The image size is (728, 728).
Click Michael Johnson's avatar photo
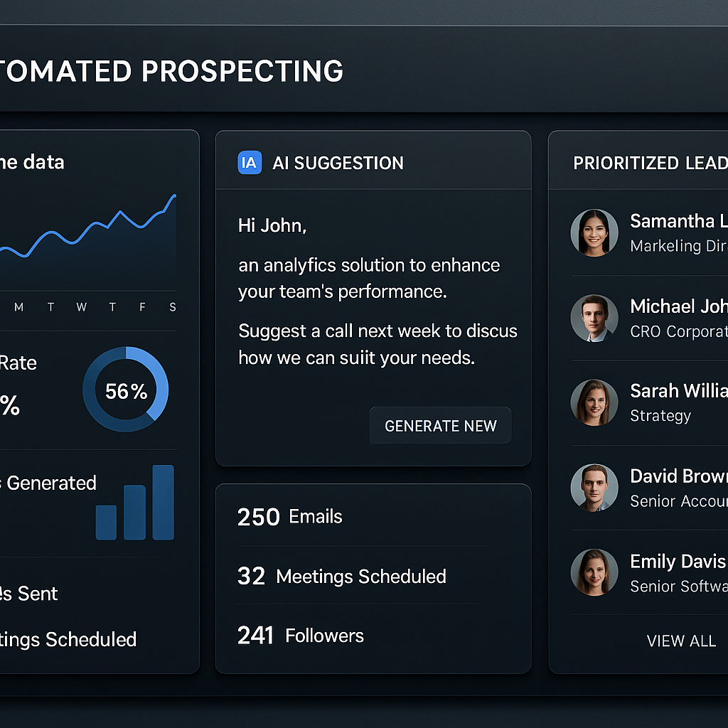(594, 318)
